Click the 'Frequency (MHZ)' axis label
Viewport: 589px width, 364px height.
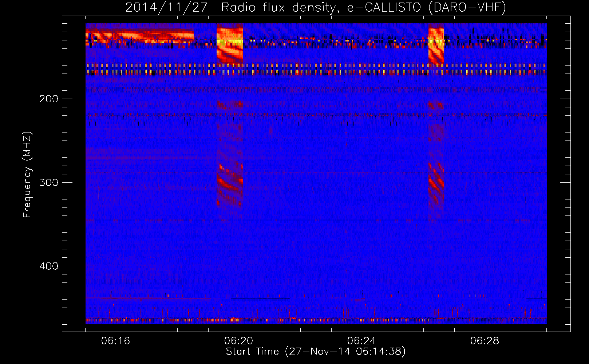pyautogui.click(x=27, y=174)
